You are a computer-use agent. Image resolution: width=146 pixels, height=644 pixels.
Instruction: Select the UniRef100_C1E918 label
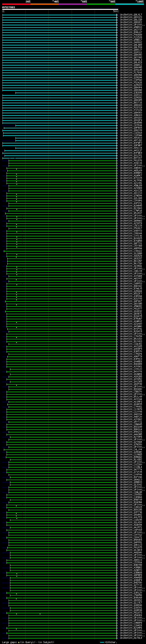coord(131,133)
